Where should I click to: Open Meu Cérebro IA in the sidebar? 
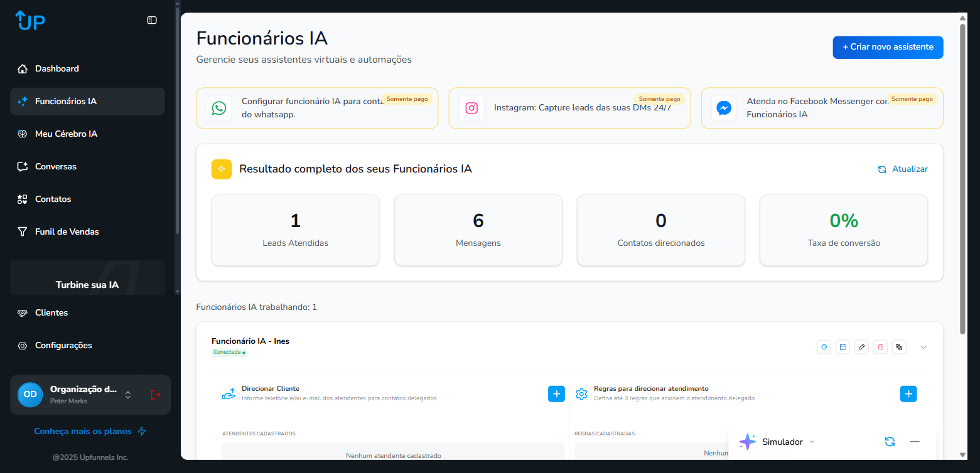tap(66, 134)
